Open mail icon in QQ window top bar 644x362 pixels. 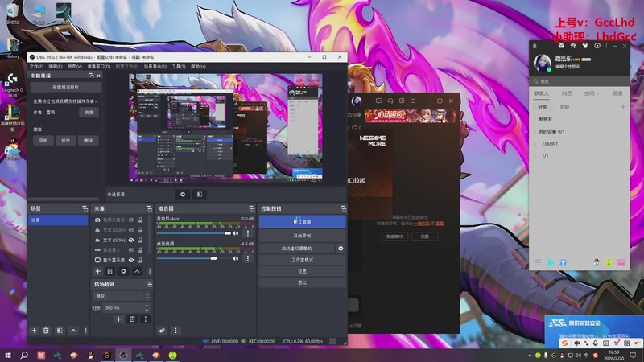pos(561,46)
